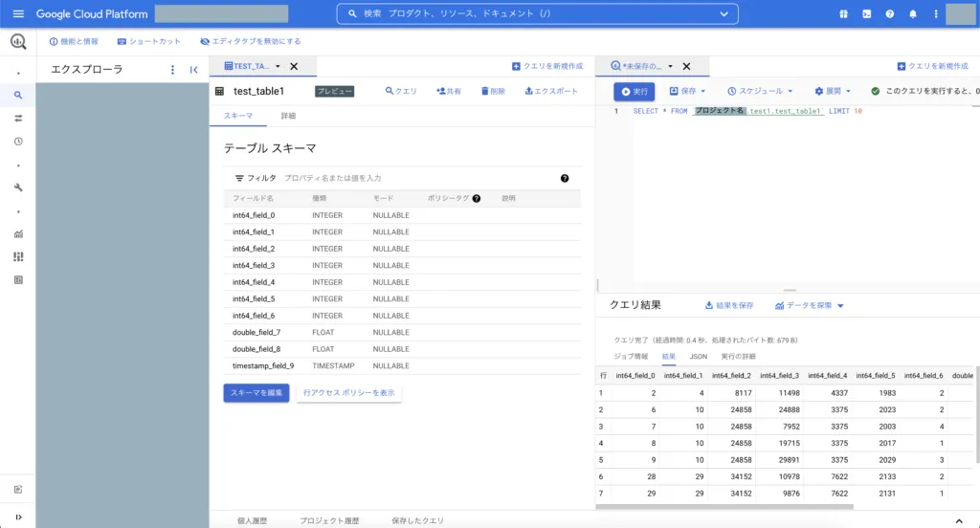Open the Project history tab

[x=329, y=520]
